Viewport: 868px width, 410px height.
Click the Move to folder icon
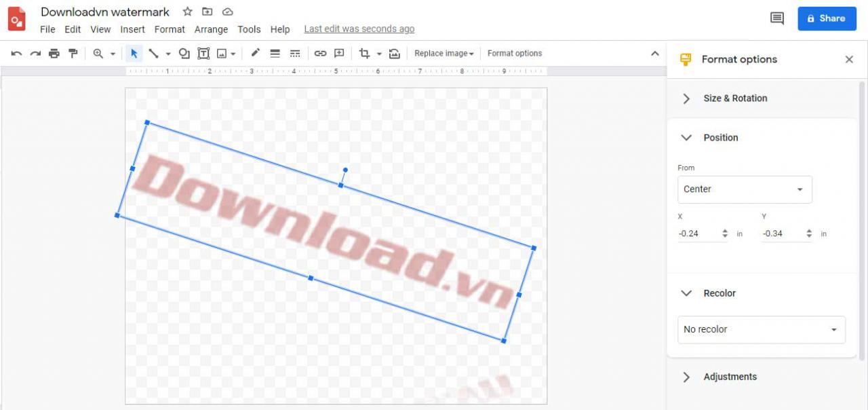(x=208, y=12)
